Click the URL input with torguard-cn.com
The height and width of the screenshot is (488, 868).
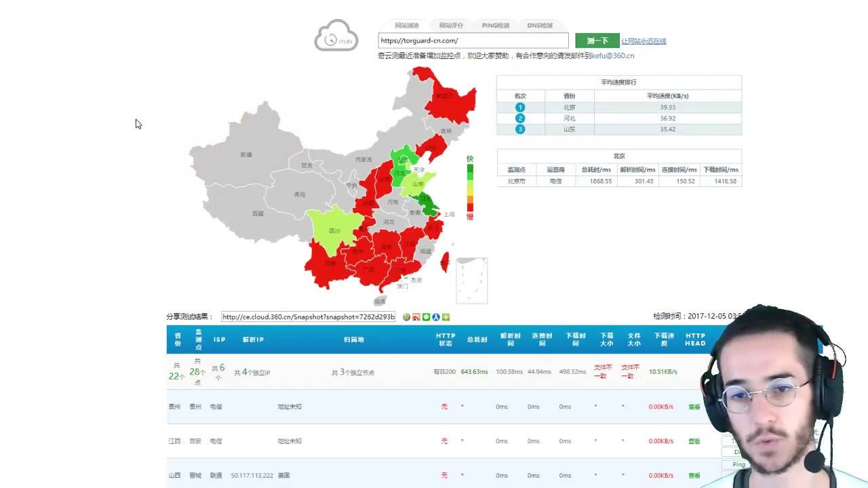coord(473,41)
